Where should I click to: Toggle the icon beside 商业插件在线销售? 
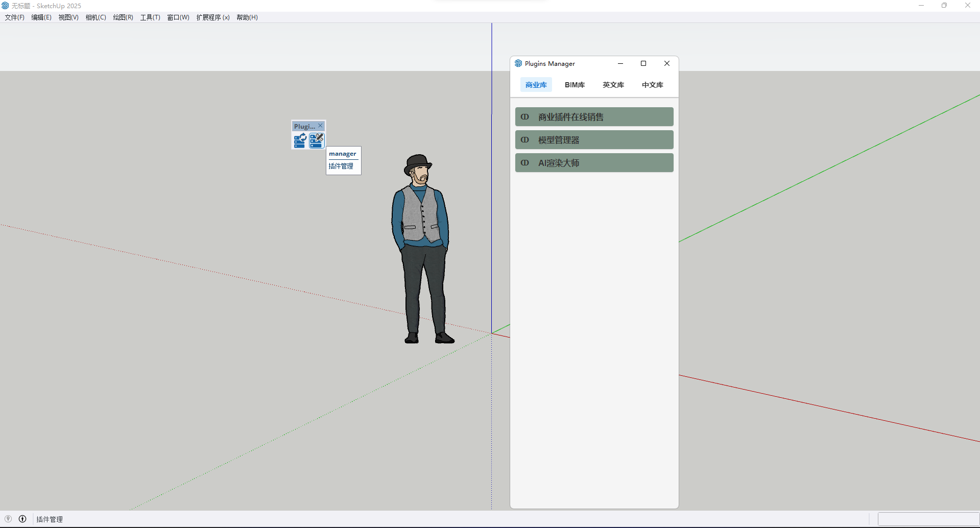pos(524,117)
